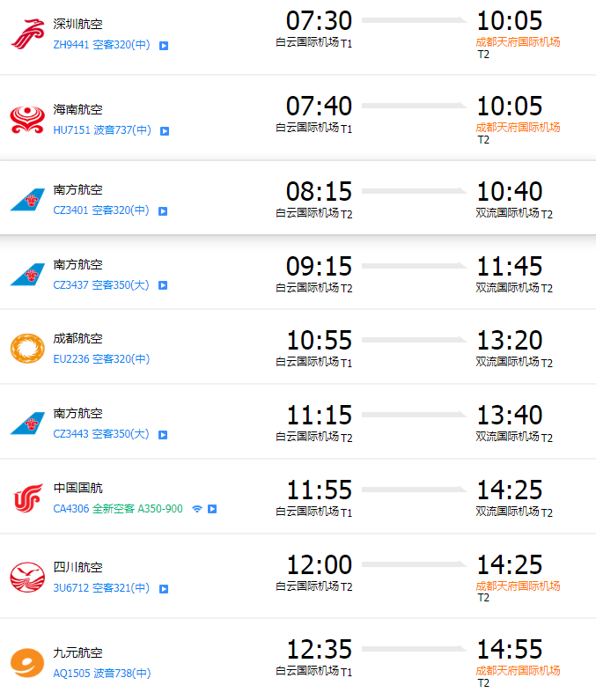
Task: Click the Shenzhen Airlines logo icon
Action: [x=27, y=34]
